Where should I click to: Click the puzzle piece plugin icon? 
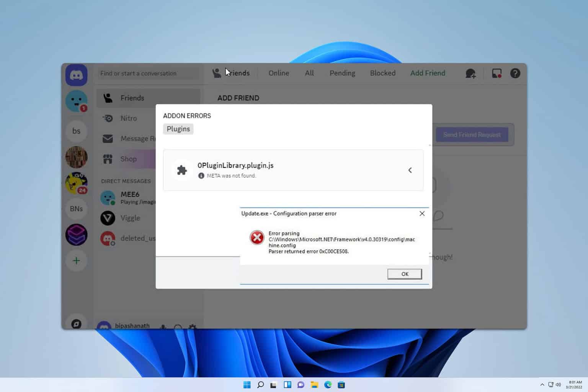[182, 170]
